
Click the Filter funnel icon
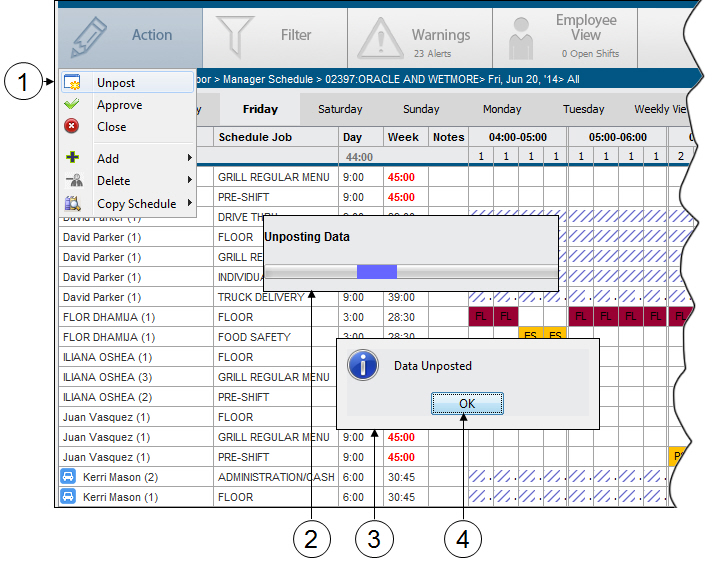pos(235,37)
